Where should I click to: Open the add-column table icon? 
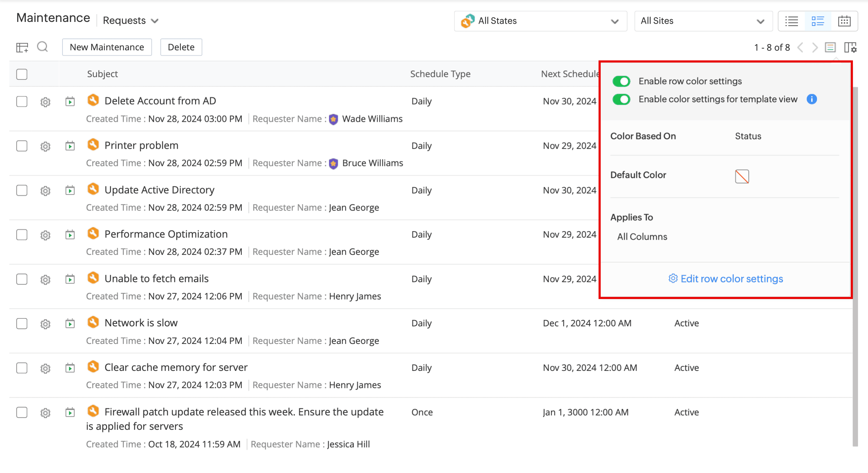[x=22, y=47]
